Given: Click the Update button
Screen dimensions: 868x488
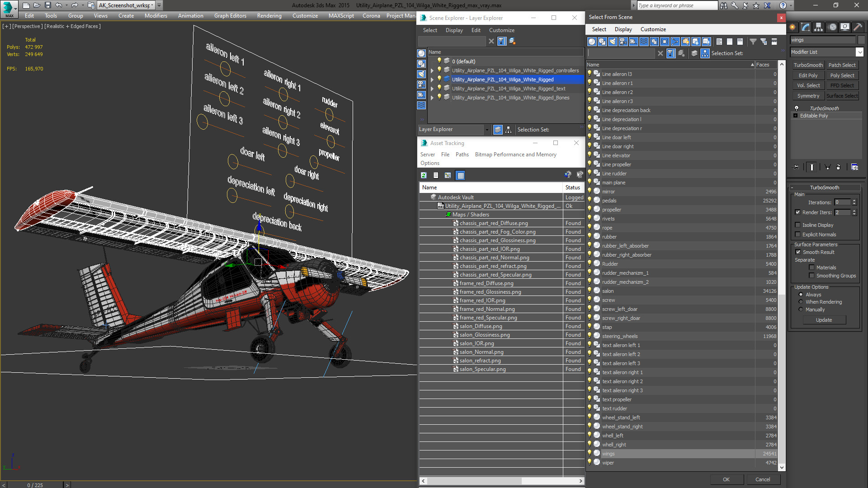Looking at the screenshot, I should pos(824,320).
